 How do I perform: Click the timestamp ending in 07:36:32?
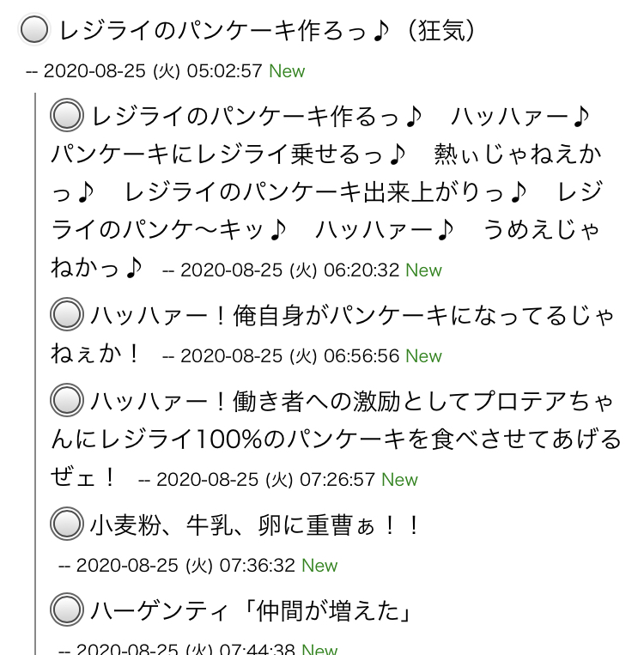click(185, 566)
